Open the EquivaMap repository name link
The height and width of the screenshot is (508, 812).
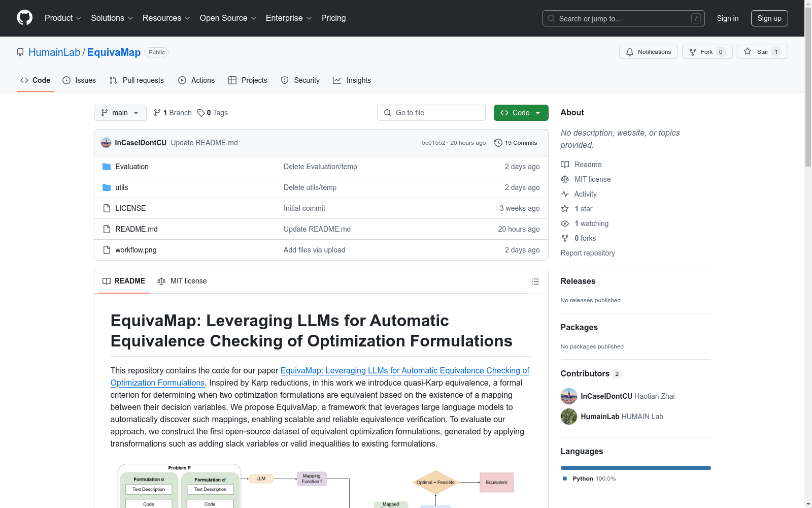click(x=114, y=52)
